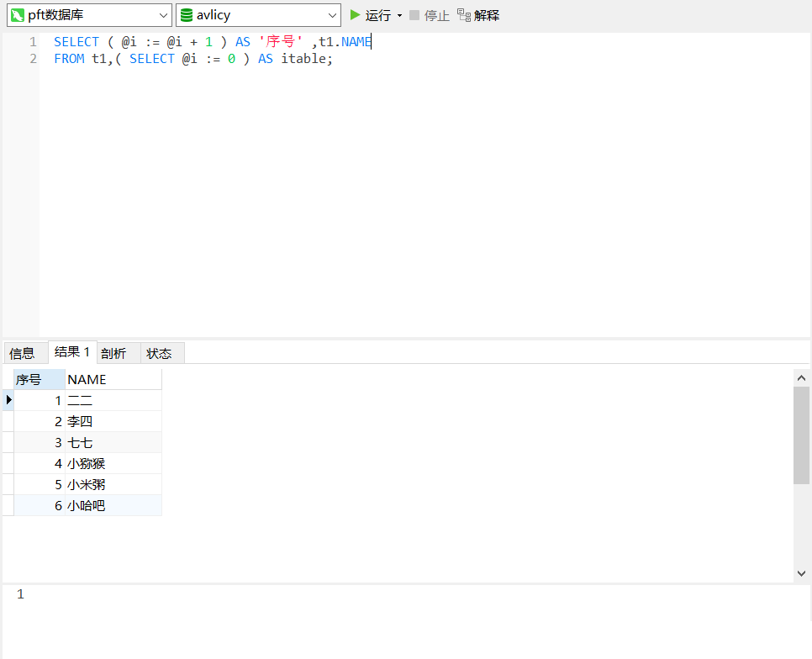Click the gray stop (停止) square icon
This screenshot has width=812, height=659.
412,14
